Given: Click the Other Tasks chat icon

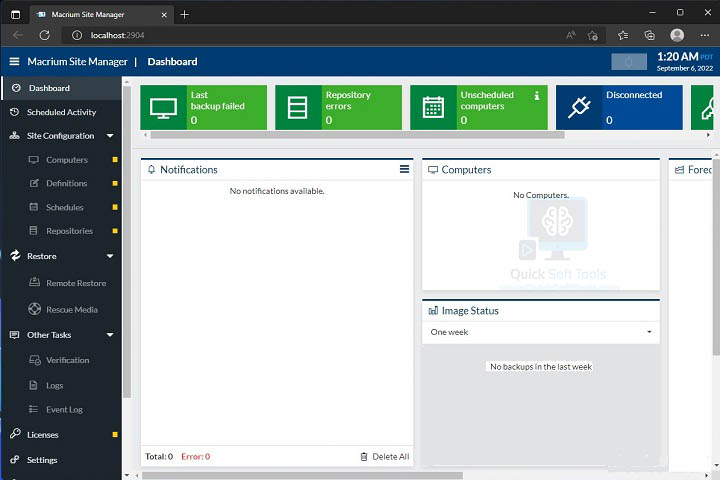Looking at the screenshot, I should (x=15, y=335).
